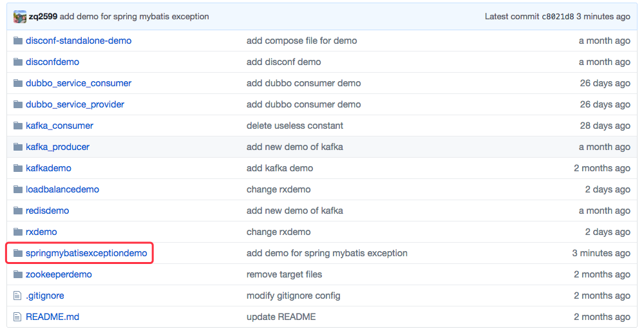Open the loadbalancedemo directory
The image size is (644, 329).
click(62, 189)
